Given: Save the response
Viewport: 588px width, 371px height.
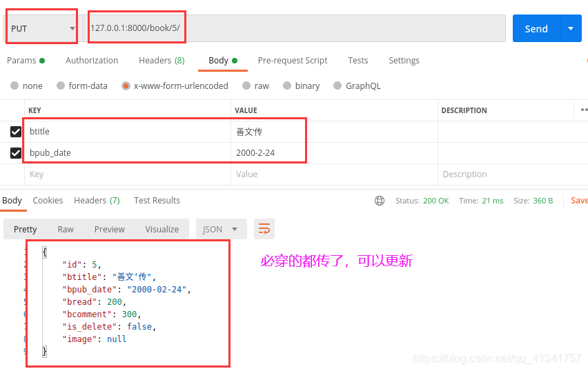Looking at the screenshot, I should click(579, 201).
